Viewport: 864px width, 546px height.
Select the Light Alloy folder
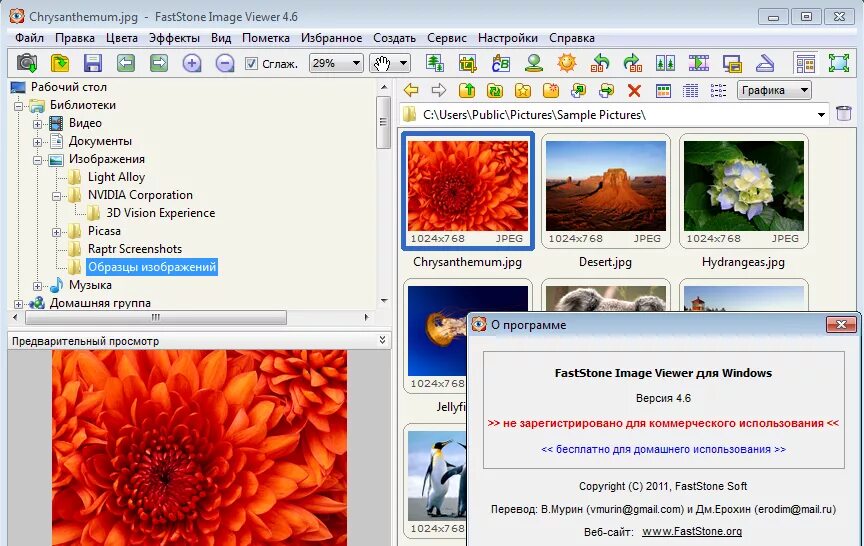pyautogui.click(x=116, y=177)
